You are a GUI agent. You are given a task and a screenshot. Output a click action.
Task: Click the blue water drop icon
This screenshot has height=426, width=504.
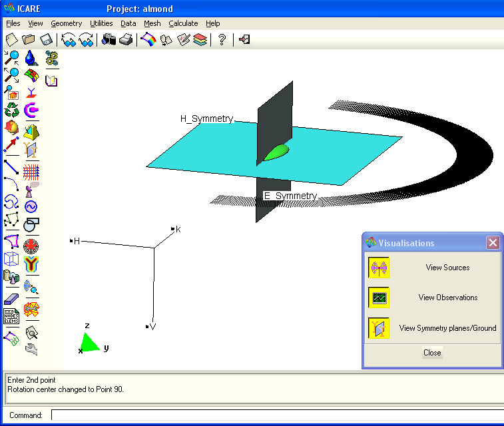pos(31,58)
